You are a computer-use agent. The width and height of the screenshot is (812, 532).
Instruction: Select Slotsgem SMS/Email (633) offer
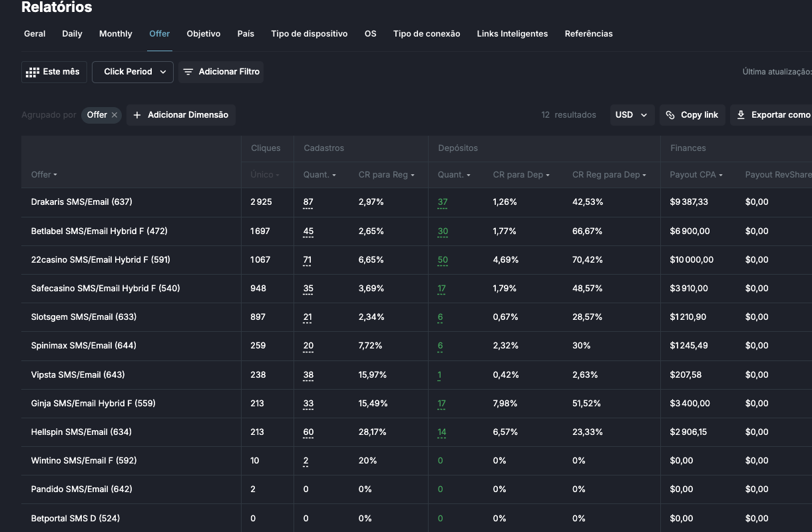[84, 317]
